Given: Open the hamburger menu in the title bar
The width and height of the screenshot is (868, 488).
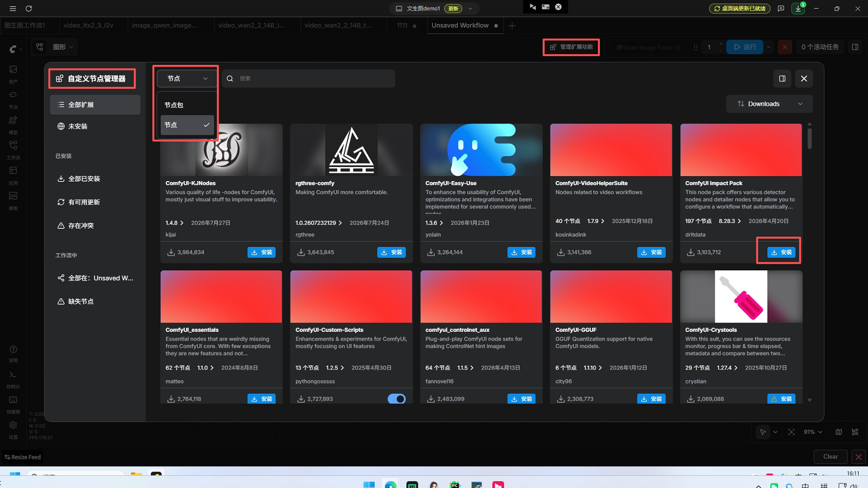Looking at the screenshot, I should (13, 8).
